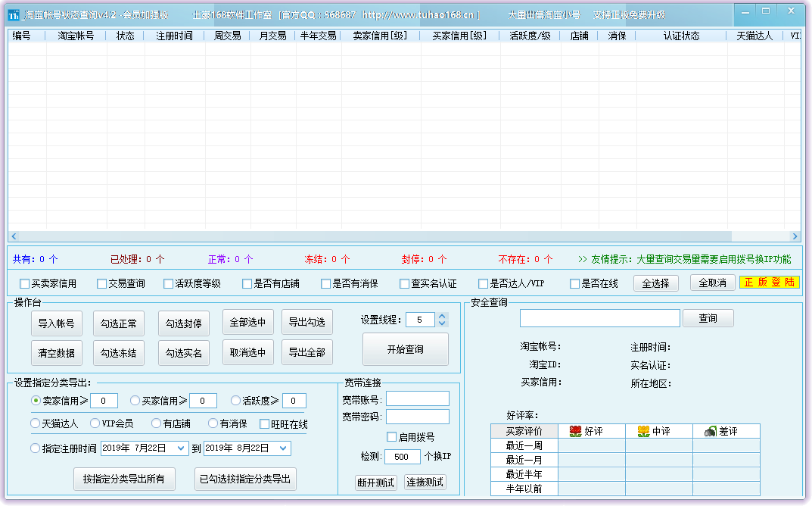This screenshot has height=506, width=812.
Task: Start the query with 开始查询
Action: pyautogui.click(x=406, y=349)
